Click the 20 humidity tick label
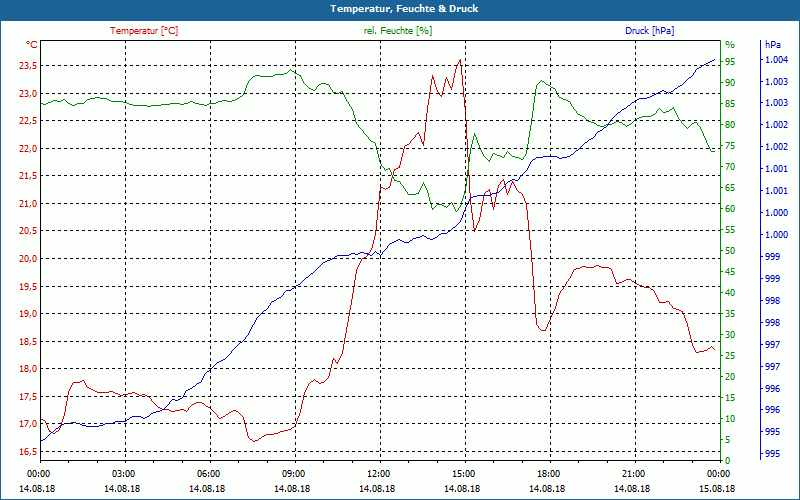This screenshot has width=800, height=500. click(x=730, y=377)
